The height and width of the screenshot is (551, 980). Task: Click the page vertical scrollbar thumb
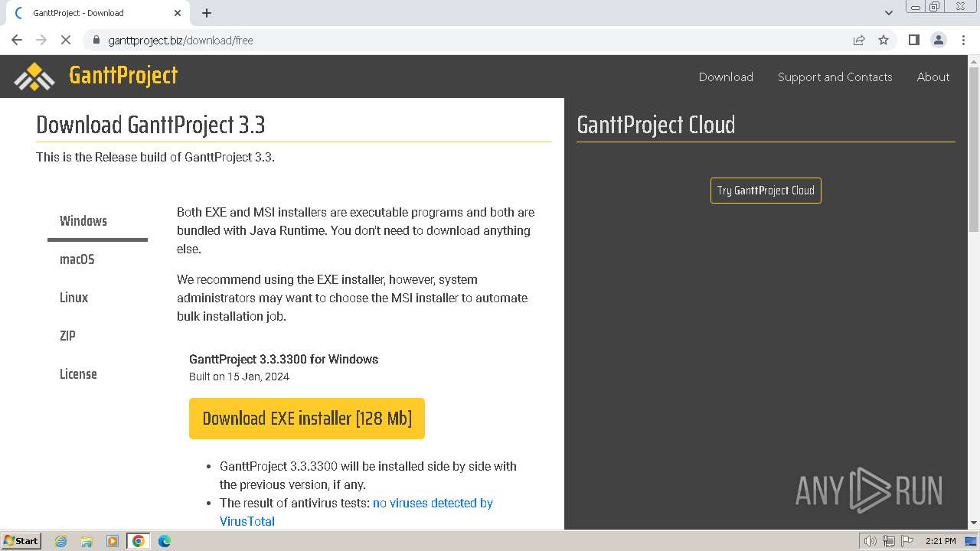(x=974, y=149)
